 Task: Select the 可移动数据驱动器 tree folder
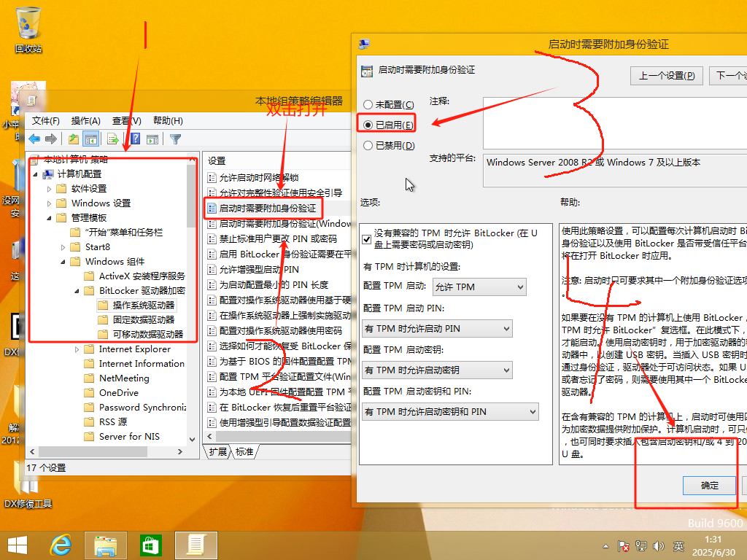pos(142,334)
